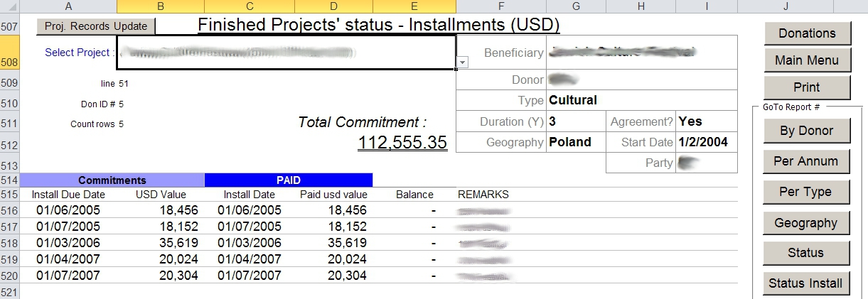Screen dimensions: 868x299
Task: Open the By Donor report
Action: 805,131
